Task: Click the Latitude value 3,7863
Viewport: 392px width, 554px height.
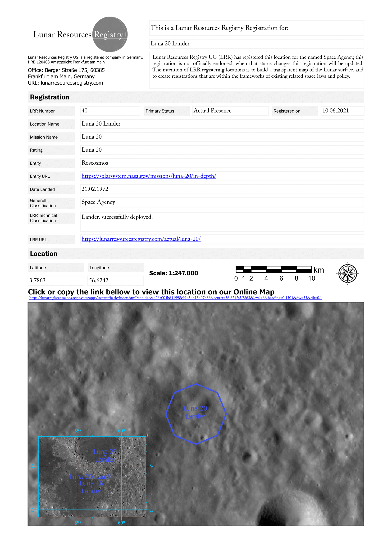Action: pos(56,280)
